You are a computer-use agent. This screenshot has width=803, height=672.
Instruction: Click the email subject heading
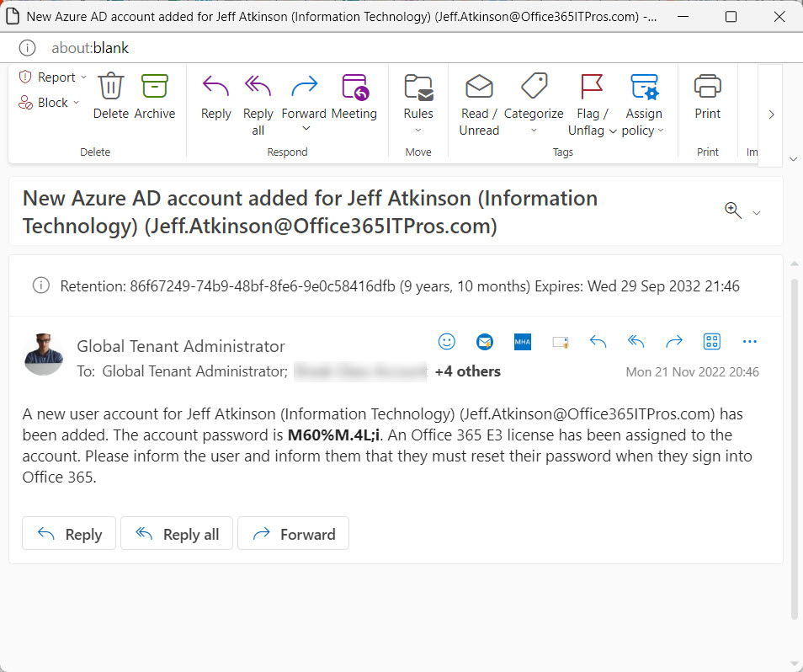tap(310, 212)
